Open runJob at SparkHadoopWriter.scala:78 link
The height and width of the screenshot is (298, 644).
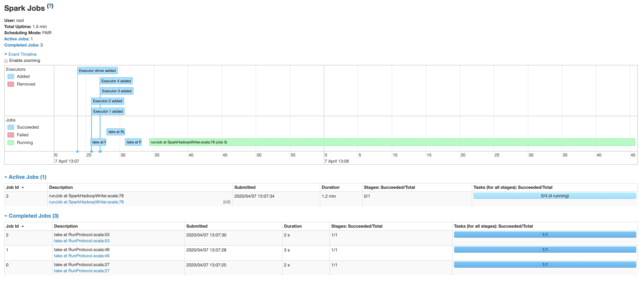[86, 202]
